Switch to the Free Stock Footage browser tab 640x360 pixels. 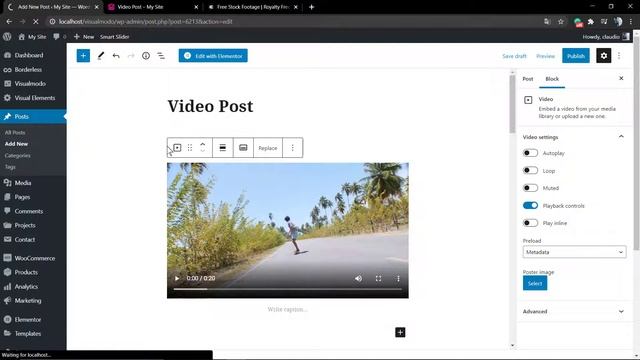[x=253, y=7]
